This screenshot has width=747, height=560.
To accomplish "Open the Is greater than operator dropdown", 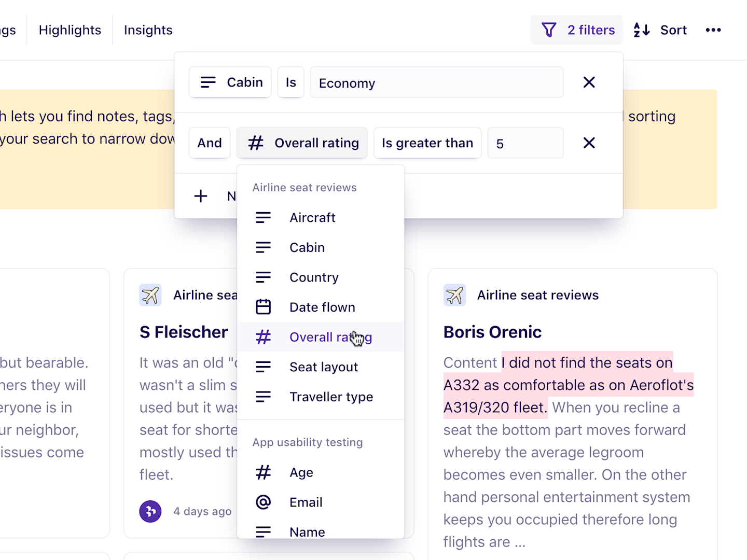I will click(x=427, y=143).
